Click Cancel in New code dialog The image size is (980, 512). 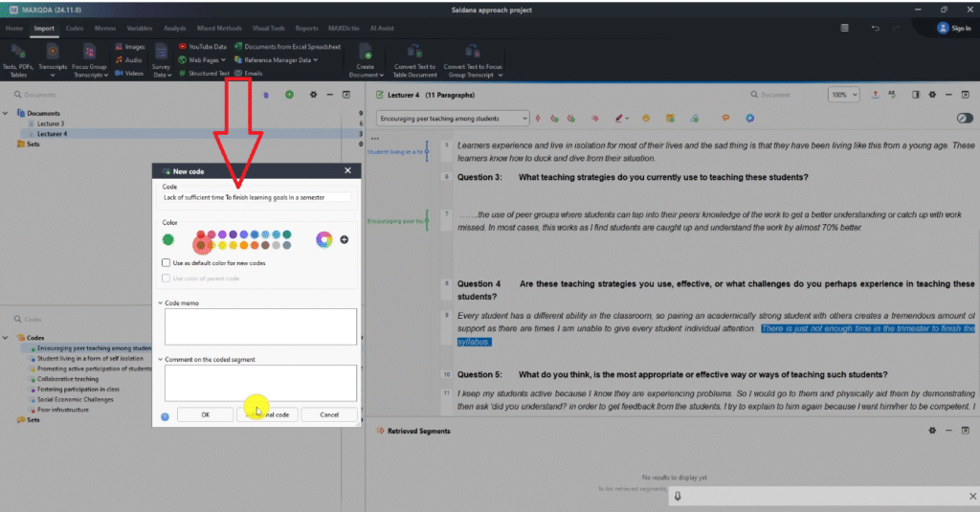coord(329,414)
